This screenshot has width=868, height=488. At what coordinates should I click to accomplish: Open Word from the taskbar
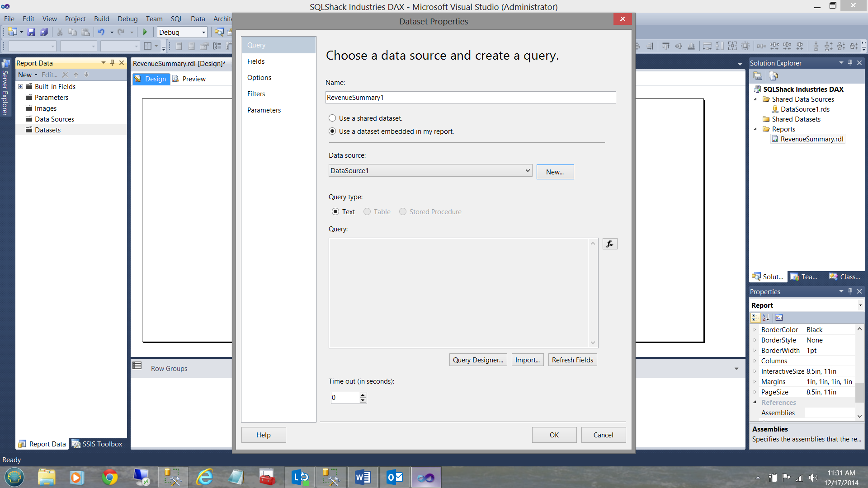[x=363, y=477]
